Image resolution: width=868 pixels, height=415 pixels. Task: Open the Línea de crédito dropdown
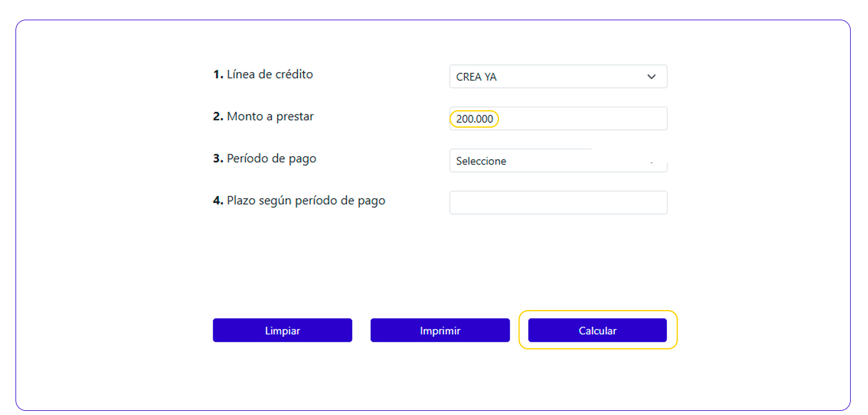click(558, 77)
